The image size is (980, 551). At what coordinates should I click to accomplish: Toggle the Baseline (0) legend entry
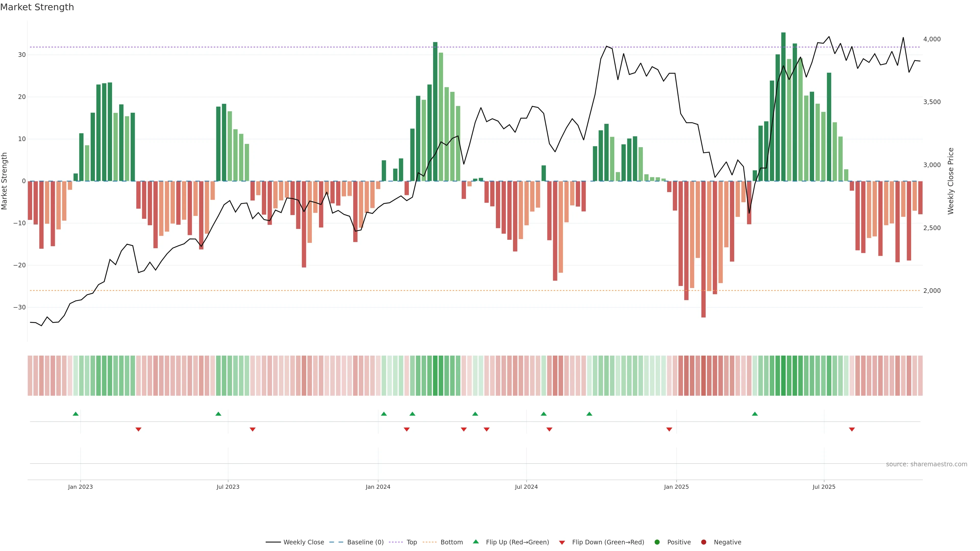(x=365, y=542)
